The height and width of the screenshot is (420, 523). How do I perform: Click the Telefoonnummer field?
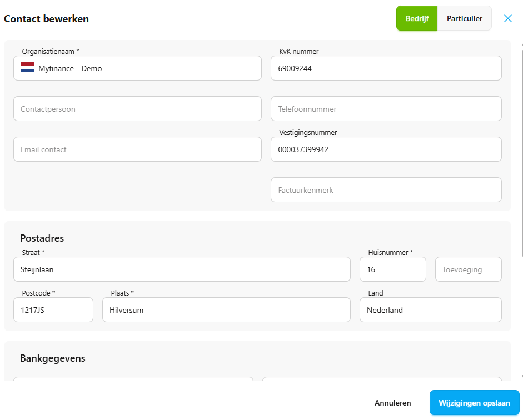coord(386,109)
